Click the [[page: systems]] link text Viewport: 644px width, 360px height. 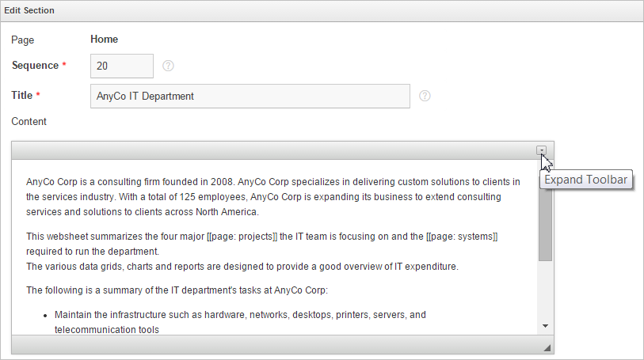(x=462, y=237)
